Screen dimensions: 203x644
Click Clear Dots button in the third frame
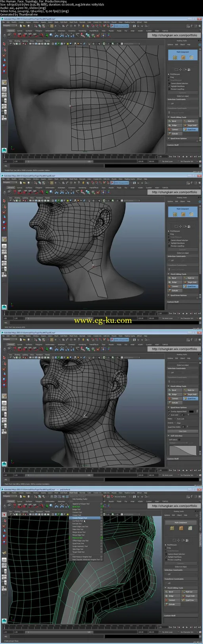pos(183,431)
